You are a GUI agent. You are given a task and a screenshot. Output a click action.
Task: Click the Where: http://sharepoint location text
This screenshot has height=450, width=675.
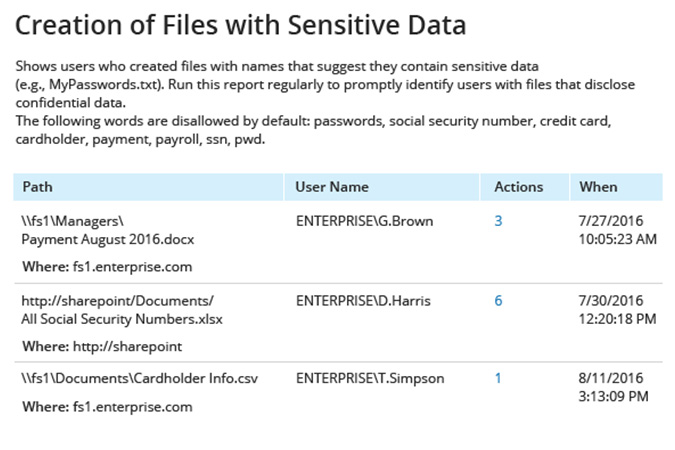click(102, 346)
